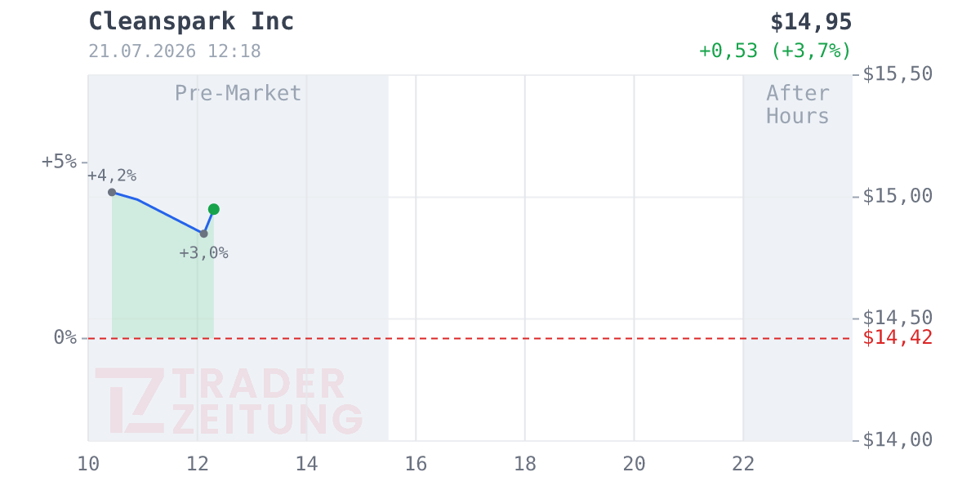Click the Trader Zeitung watermark logo

click(x=229, y=401)
